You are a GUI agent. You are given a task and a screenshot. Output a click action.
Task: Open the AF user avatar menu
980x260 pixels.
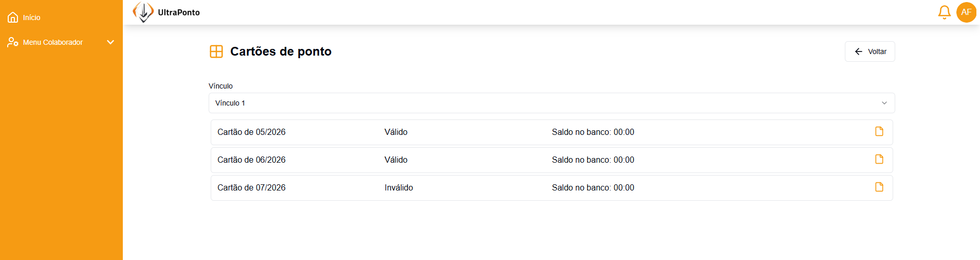tap(966, 12)
